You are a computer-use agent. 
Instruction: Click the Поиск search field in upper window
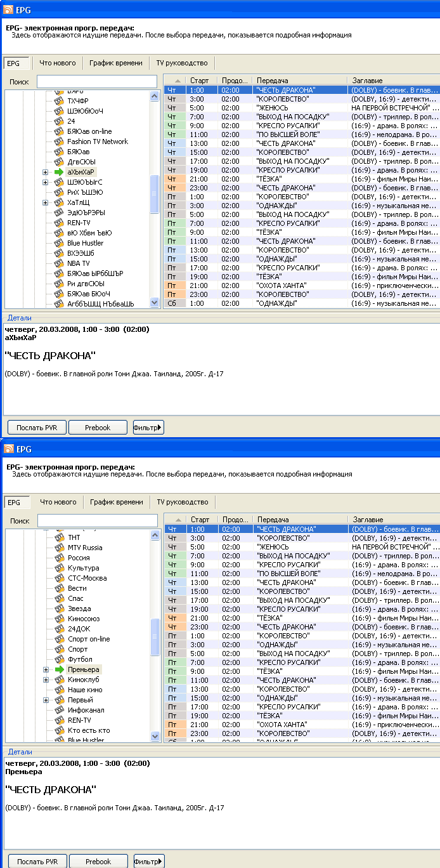[x=96, y=82]
